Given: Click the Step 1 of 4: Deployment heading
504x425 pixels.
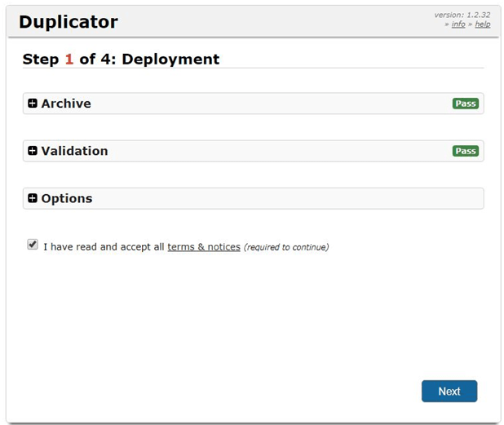Looking at the screenshot, I should click(121, 60).
